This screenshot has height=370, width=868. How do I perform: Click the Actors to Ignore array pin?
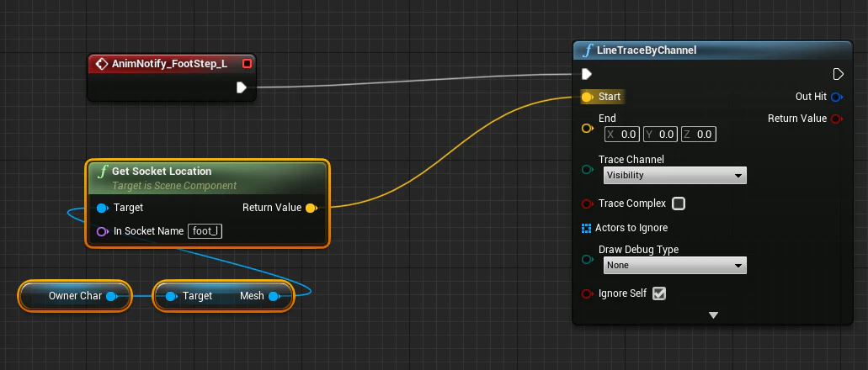[x=586, y=228]
